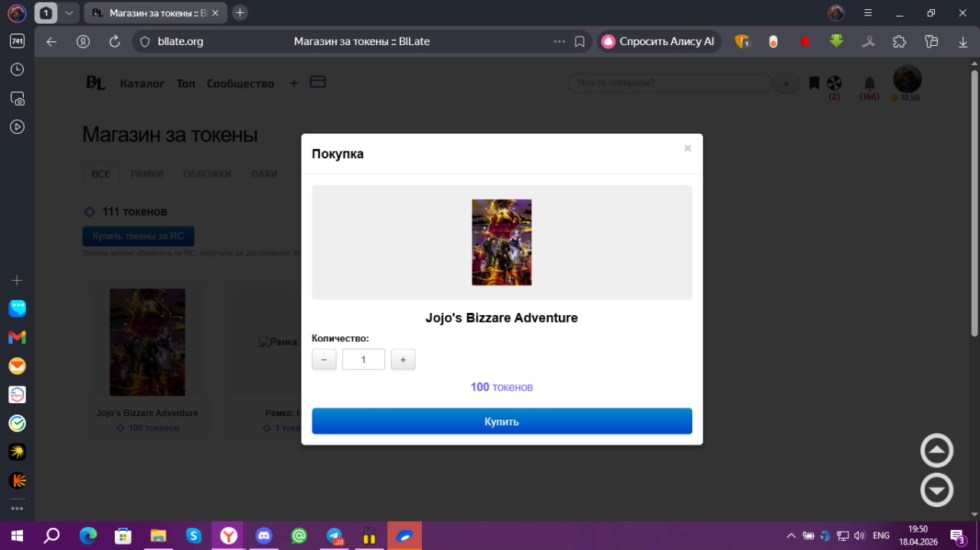
Task: Select the ВСЕ shop tab
Action: click(101, 174)
